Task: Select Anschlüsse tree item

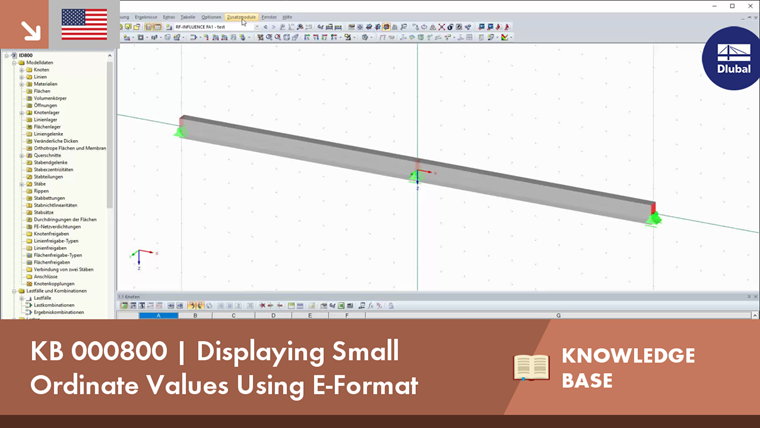Action: pyautogui.click(x=46, y=277)
